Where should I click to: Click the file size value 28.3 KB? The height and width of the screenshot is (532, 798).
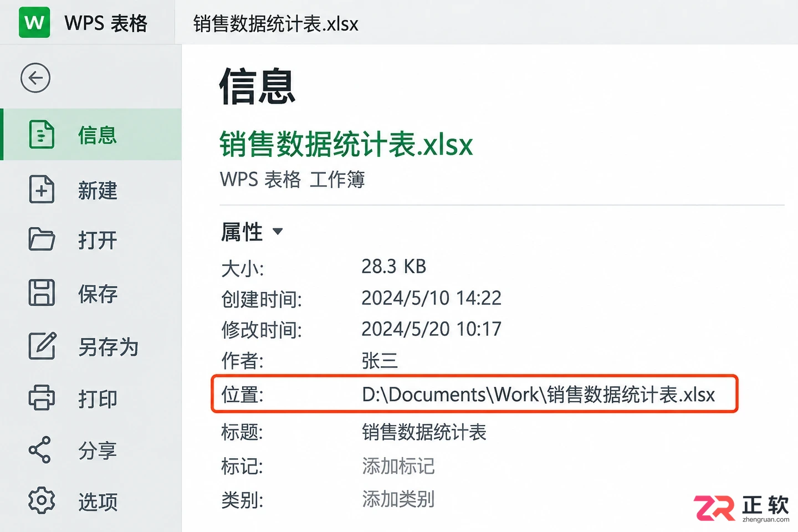pos(393,267)
